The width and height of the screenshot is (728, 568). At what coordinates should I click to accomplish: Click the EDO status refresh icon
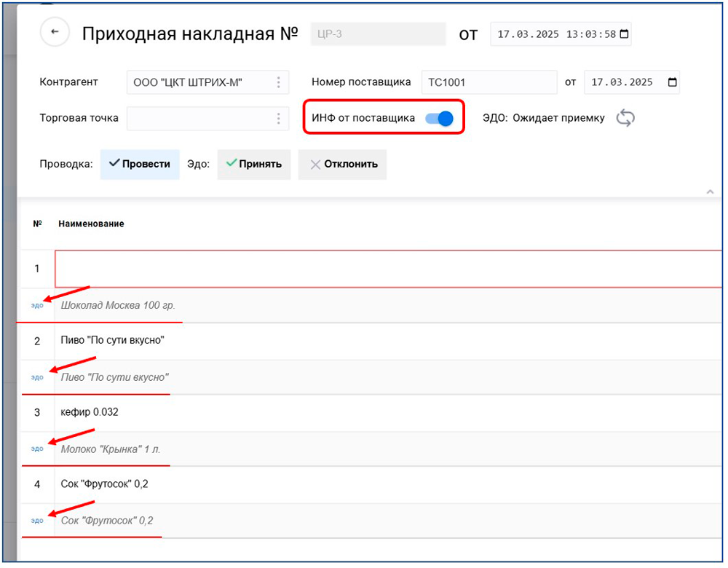pyautogui.click(x=625, y=118)
